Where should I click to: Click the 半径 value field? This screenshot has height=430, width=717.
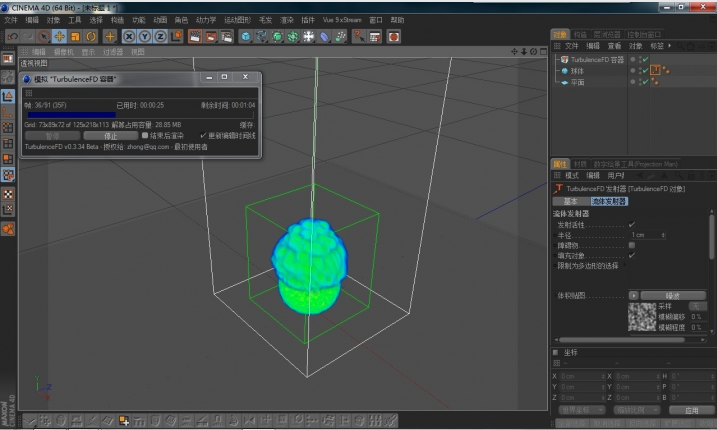click(645, 235)
